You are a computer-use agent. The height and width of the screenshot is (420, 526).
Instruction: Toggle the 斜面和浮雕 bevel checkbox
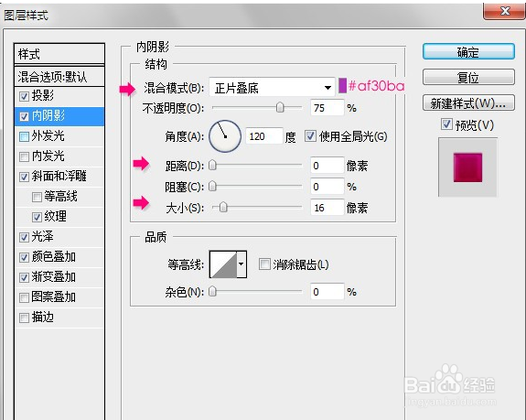(24, 177)
